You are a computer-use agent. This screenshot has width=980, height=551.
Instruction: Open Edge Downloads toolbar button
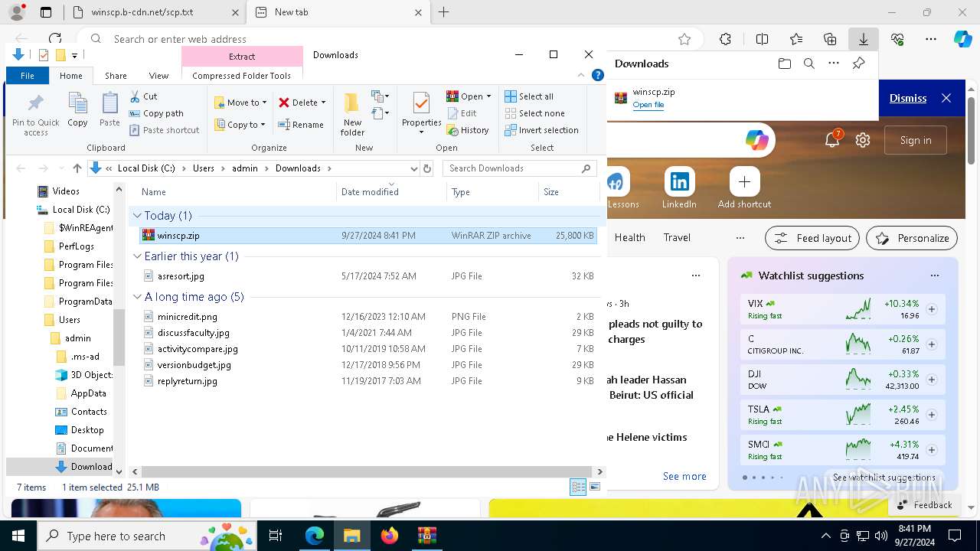[863, 39]
